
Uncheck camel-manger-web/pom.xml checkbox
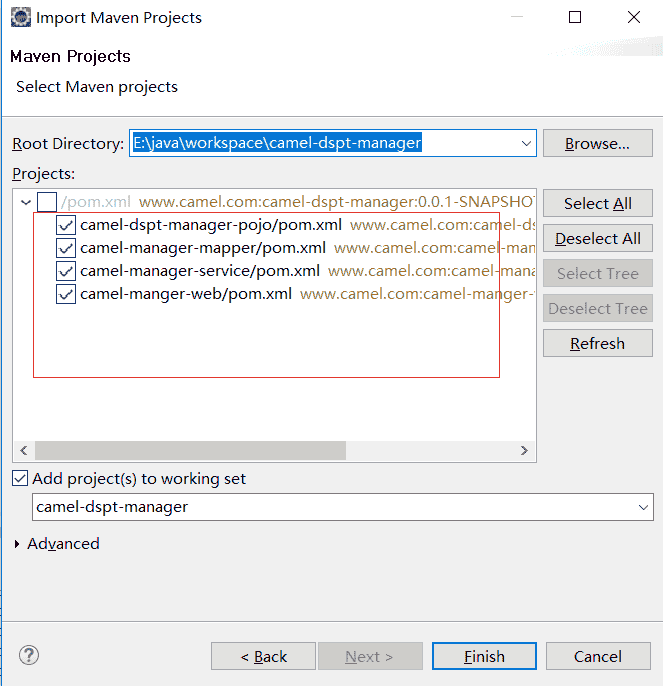(x=66, y=294)
